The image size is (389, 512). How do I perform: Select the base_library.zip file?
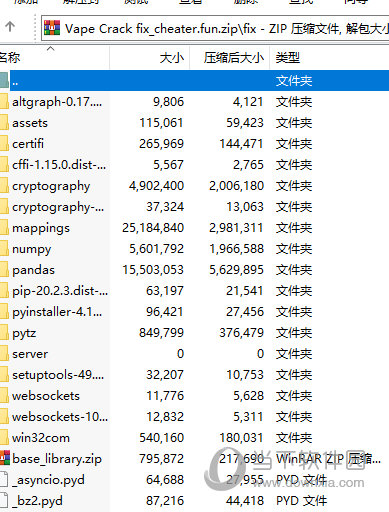tap(57, 459)
